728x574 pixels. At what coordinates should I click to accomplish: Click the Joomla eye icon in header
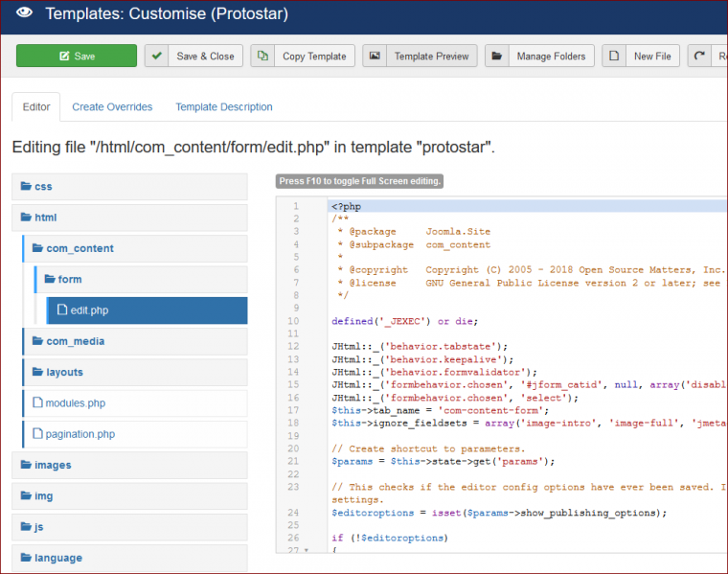25,13
